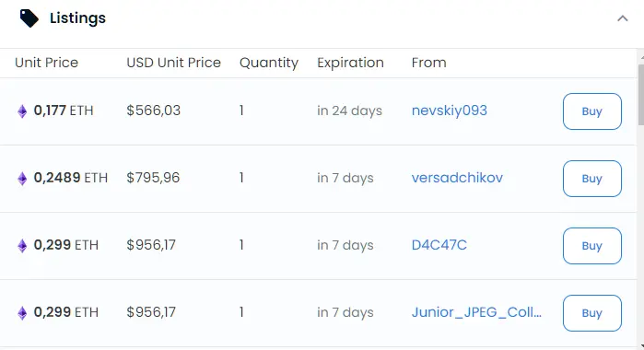644x350 pixels.
Task: Click the Listings section title
Action: tap(77, 18)
